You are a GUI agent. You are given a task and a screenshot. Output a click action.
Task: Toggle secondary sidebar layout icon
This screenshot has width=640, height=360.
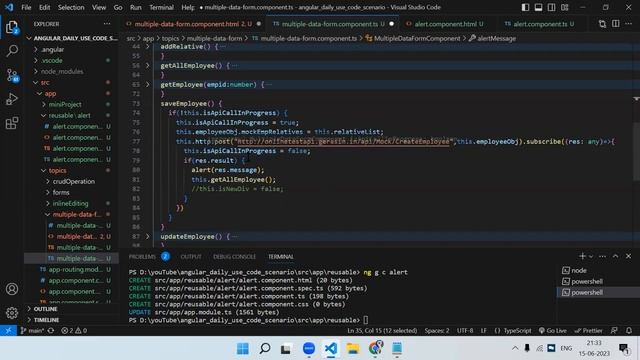coord(551,7)
